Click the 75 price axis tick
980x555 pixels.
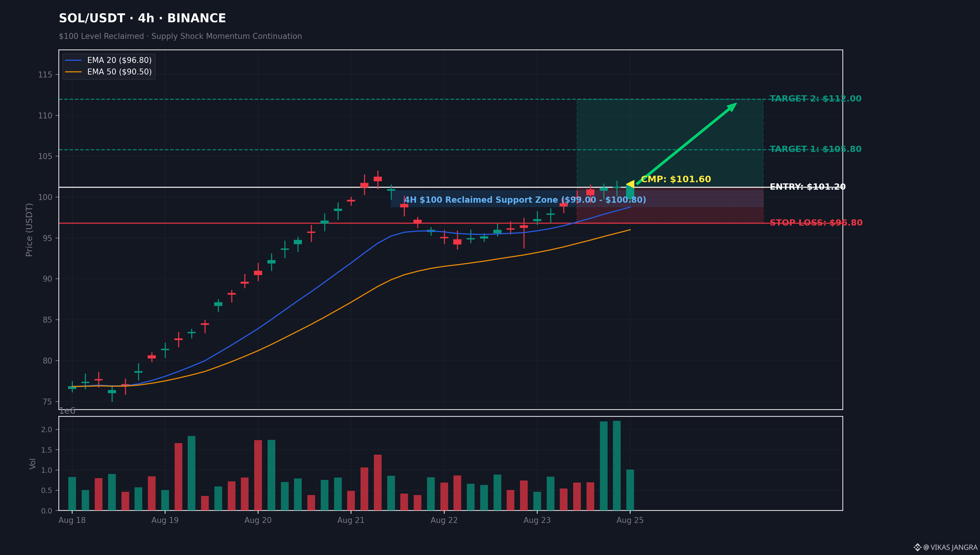(47, 402)
